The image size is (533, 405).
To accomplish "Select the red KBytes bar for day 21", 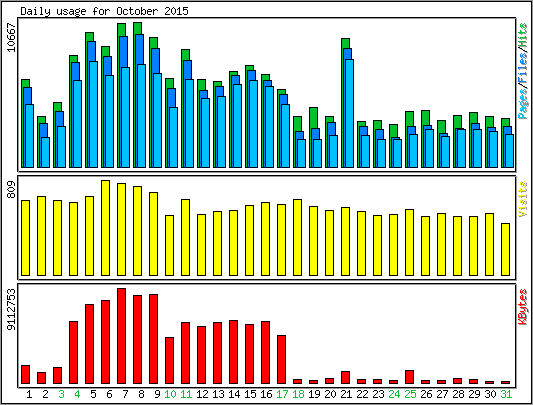I will click(345, 377).
